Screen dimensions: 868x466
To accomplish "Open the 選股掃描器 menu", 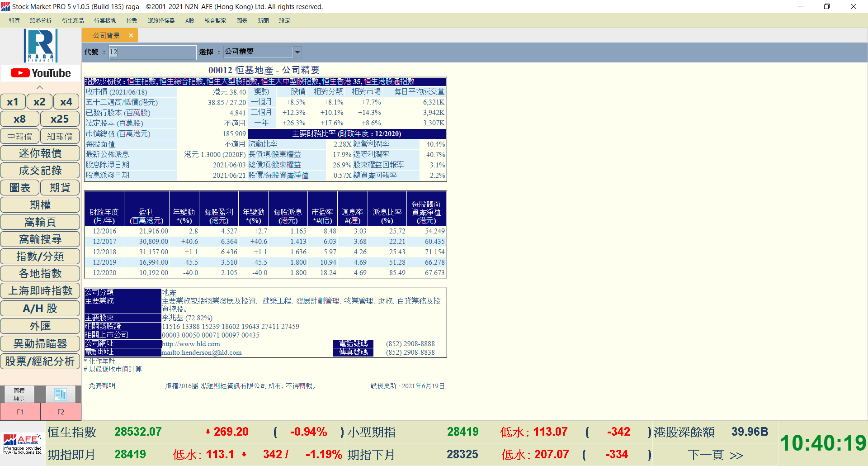I will coord(161,21).
